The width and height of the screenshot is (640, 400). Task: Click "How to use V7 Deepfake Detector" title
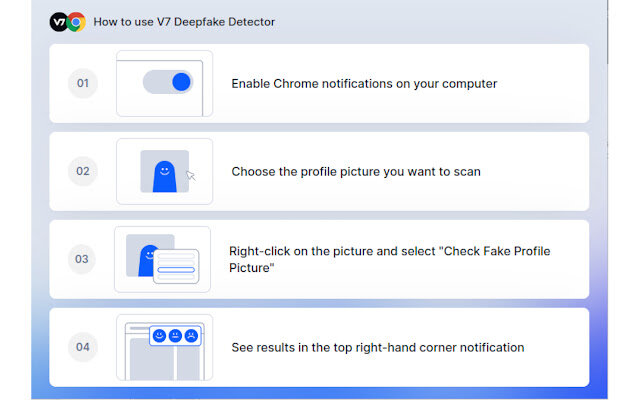184,22
